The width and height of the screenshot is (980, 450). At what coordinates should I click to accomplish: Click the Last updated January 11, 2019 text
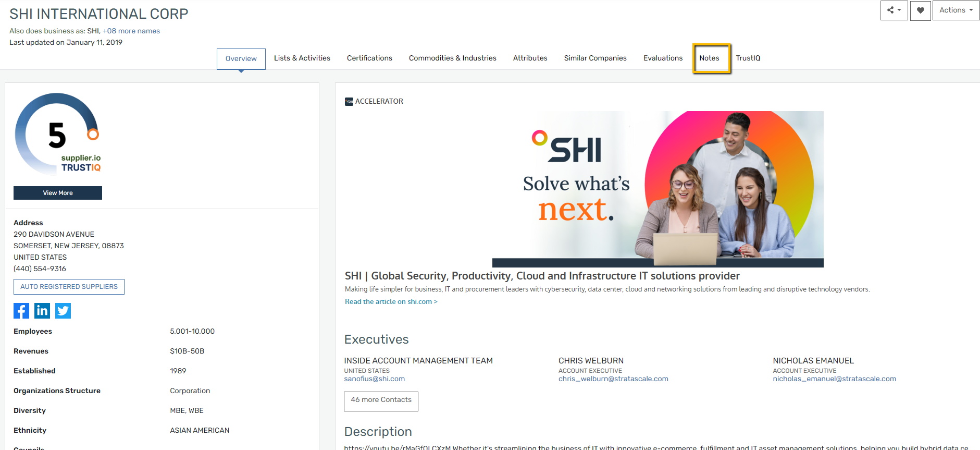pos(66,43)
